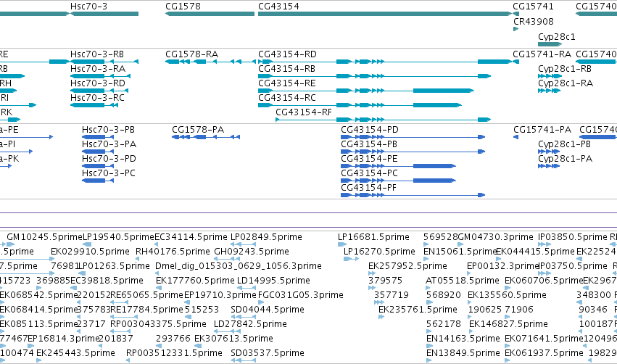The height and width of the screenshot is (364, 617).
Task: Click the CG15741-RA transcript label
Action: [x=542, y=54]
